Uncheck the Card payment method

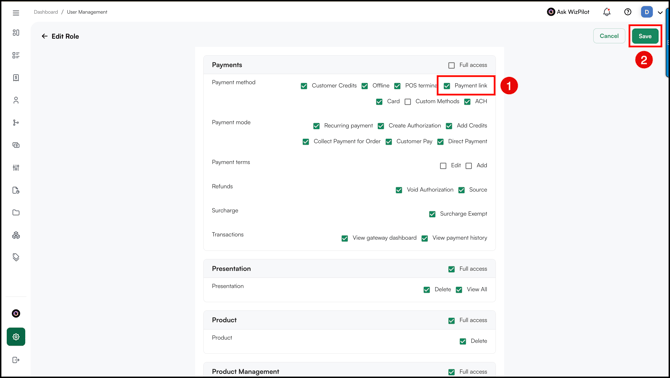[x=379, y=102]
